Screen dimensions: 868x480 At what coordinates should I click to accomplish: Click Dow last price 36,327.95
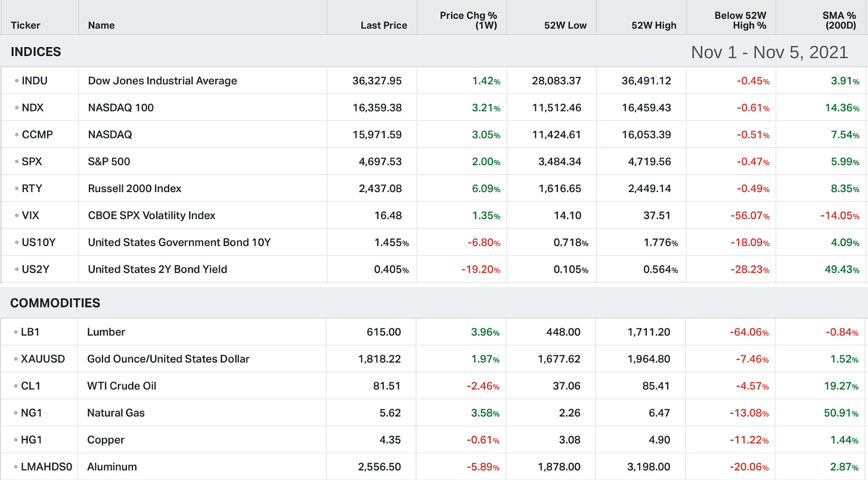click(x=377, y=80)
